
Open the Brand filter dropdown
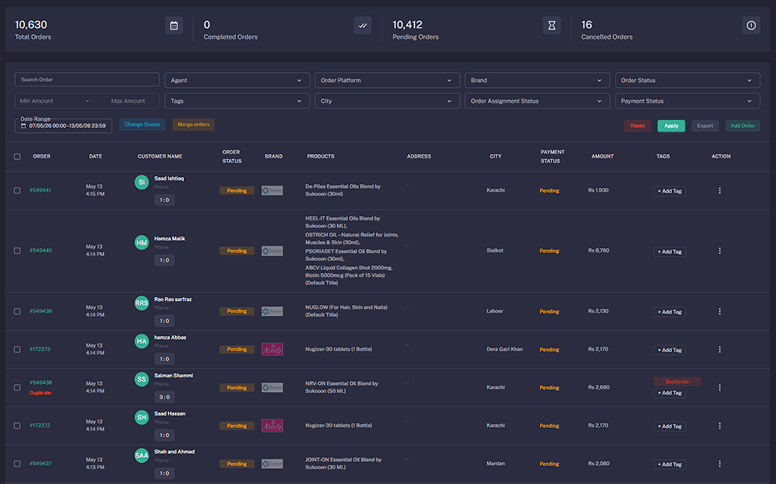click(537, 80)
